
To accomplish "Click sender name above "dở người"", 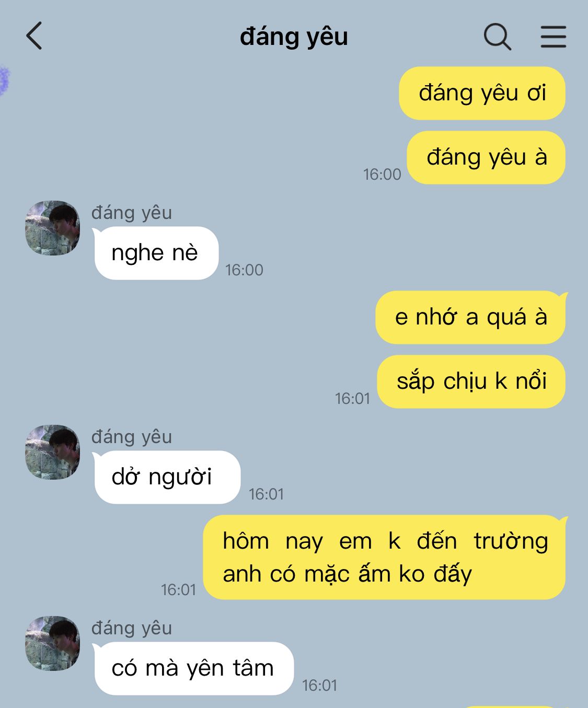I will click(x=132, y=437).
